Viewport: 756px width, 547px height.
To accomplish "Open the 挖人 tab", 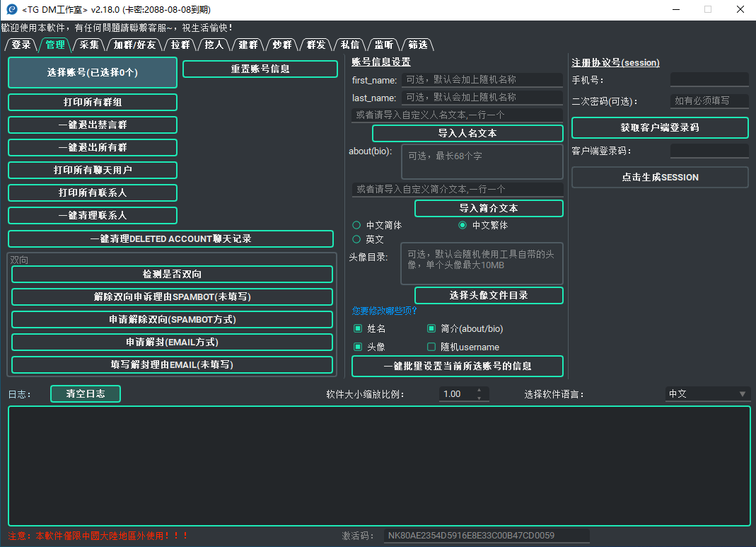I will point(214,45).
